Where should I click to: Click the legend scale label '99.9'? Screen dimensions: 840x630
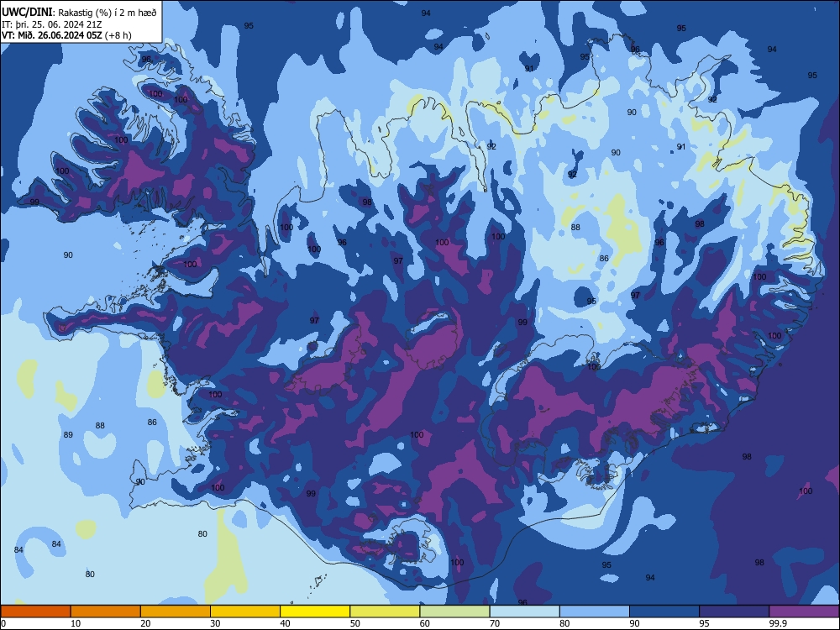(x=778, y=623)
